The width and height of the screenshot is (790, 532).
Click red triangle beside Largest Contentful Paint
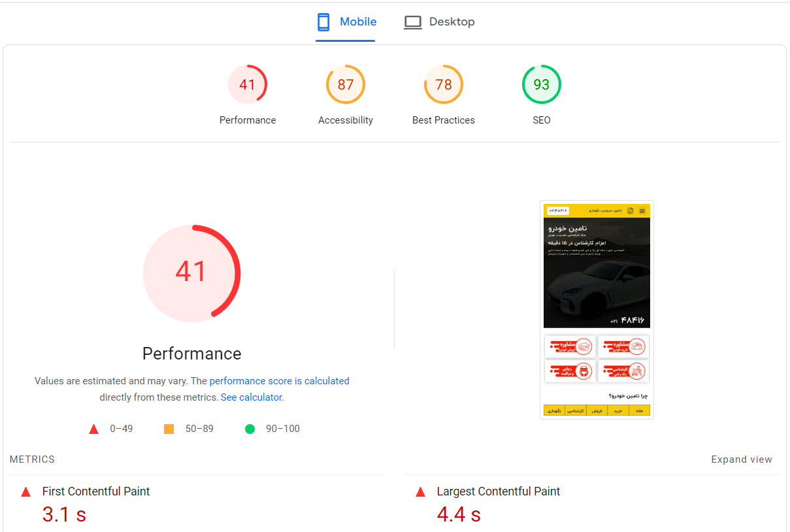[x=421, y=492]
